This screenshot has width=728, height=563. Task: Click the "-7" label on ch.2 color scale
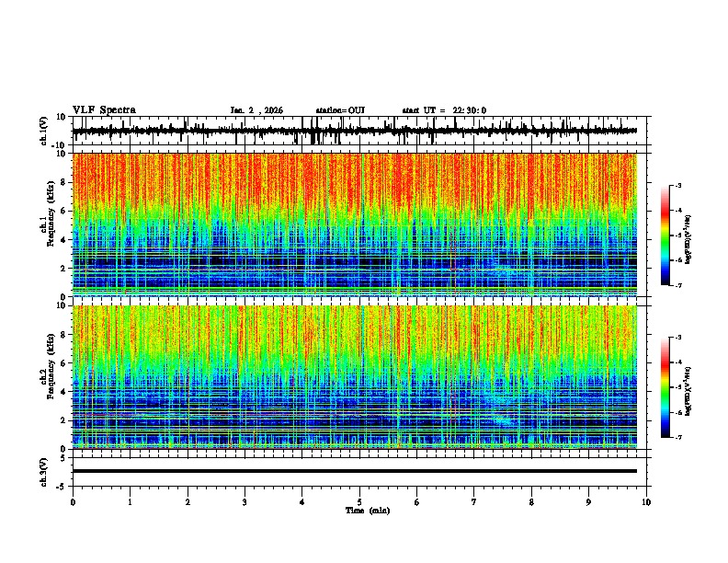tap(677, 437)
